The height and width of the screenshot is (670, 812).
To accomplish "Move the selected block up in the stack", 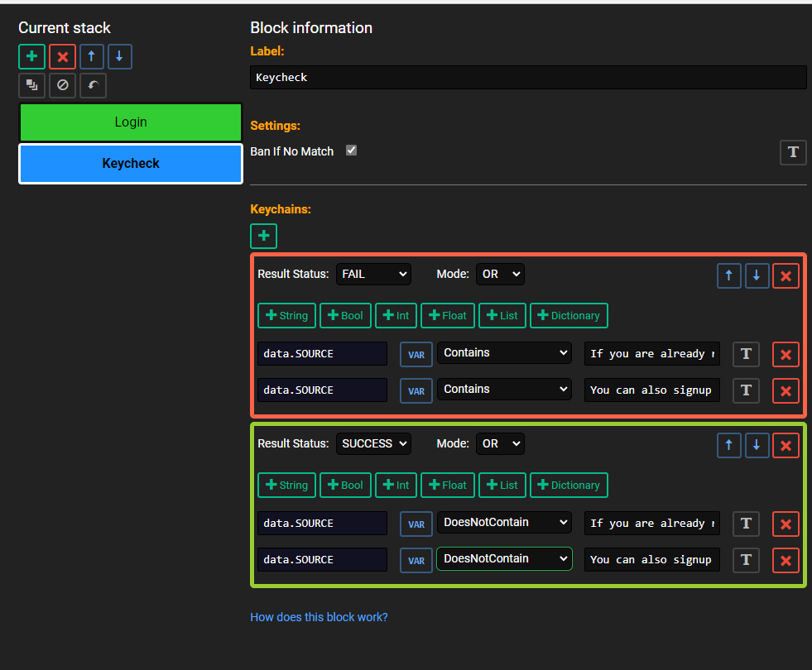I will click(x=92, y=56).
